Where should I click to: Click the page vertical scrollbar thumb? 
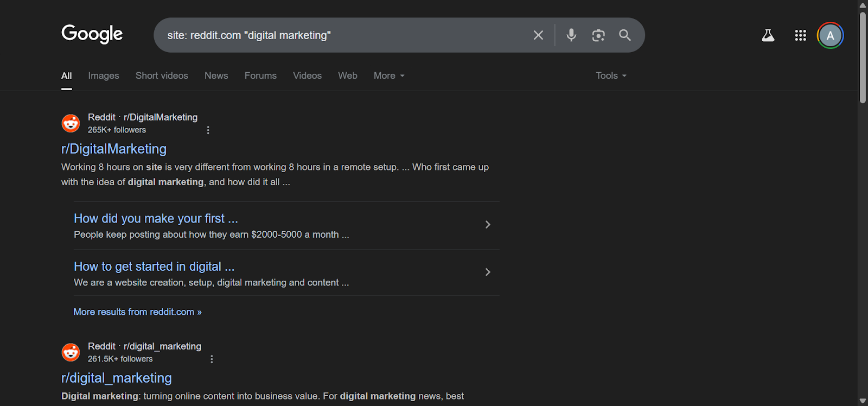point(863,57)
